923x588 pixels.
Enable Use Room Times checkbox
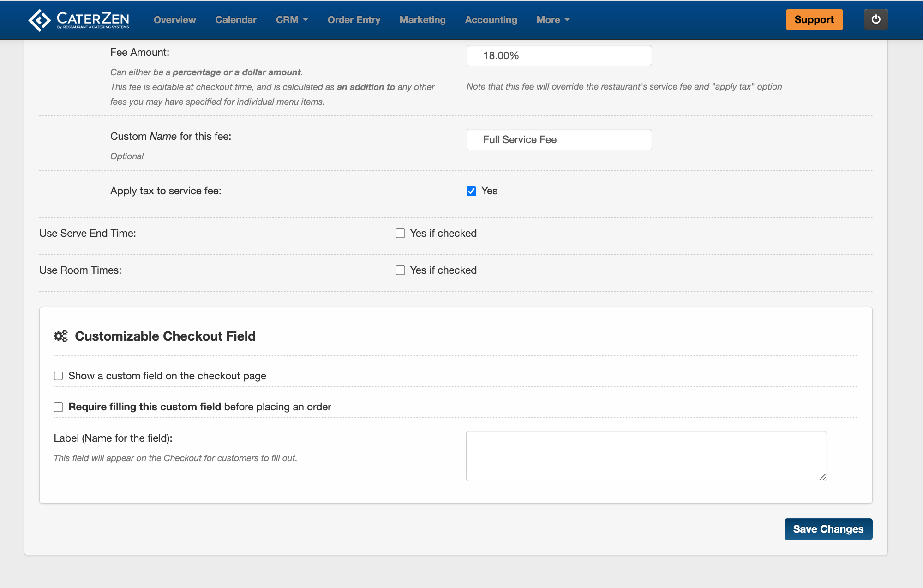click(400, 270)
